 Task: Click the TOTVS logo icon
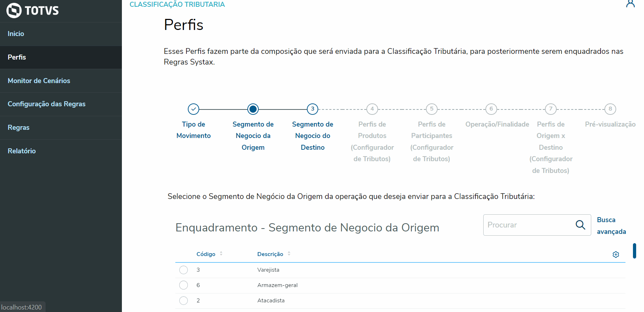pos(14,10)
